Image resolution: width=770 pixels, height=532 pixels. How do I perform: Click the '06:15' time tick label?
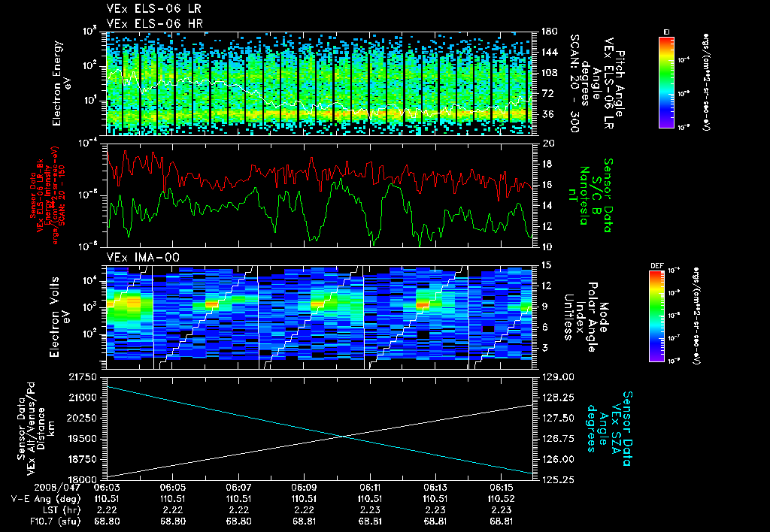(501, 488)
